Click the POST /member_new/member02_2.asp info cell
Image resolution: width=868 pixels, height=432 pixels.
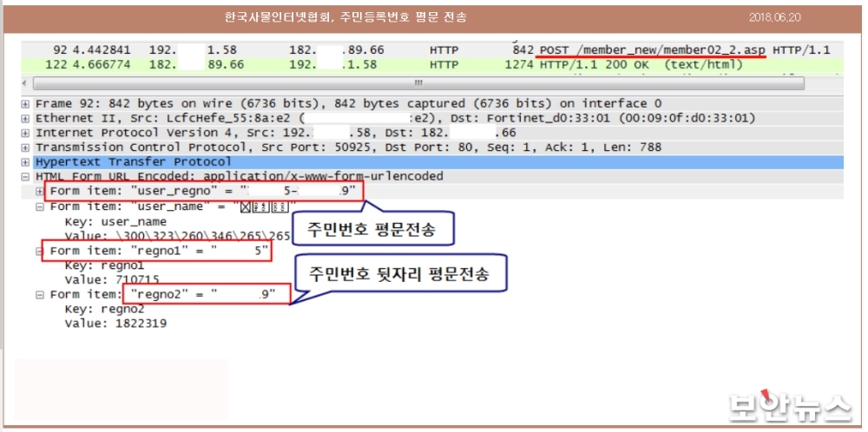pyautogui.click(x=685, y=50)
